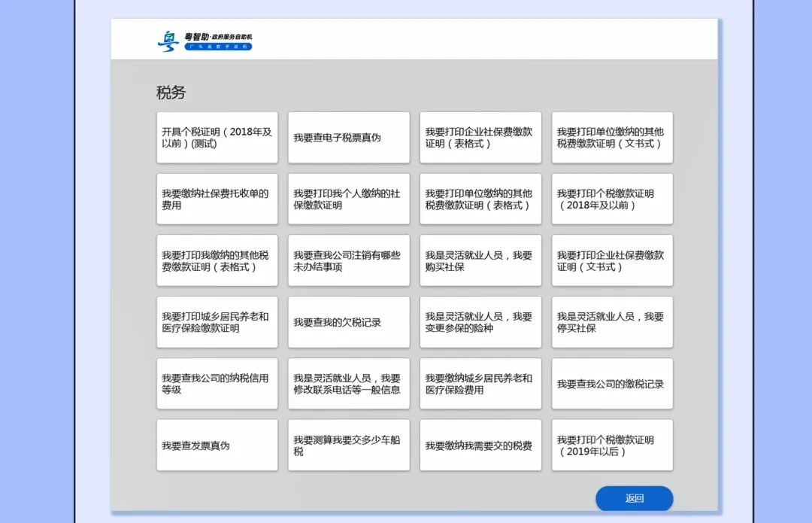Click the 返回 button
Image resolution: width=812 pixels, height=523 pixels.
pyautogui.click(x=635, y=499)
